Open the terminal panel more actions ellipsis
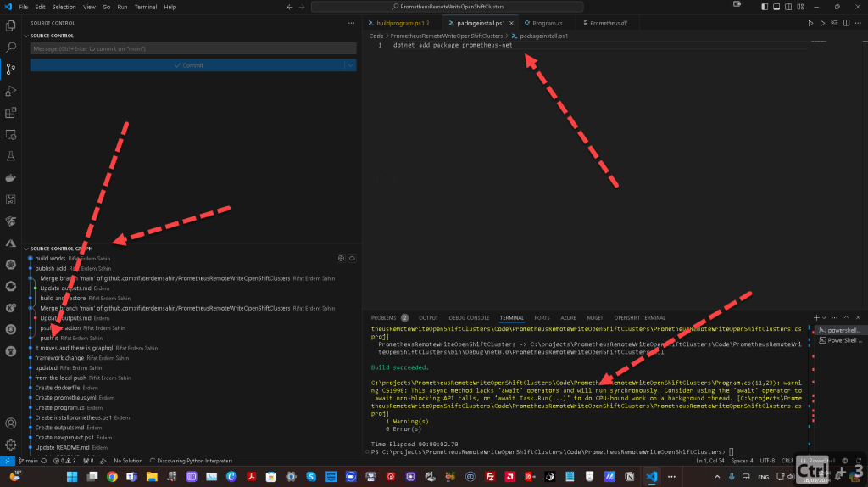The height and width of the screenshot is (487, 868). (x=834, y=318)
